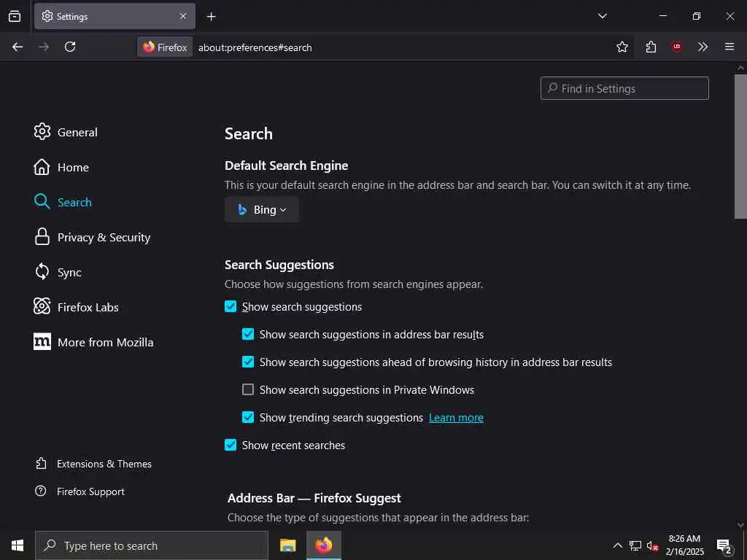Open the Bing default search engine dropdown

[262, 210]
